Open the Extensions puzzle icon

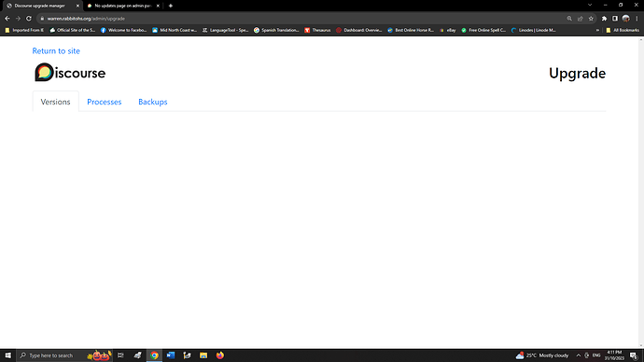(x=604, y=19)
